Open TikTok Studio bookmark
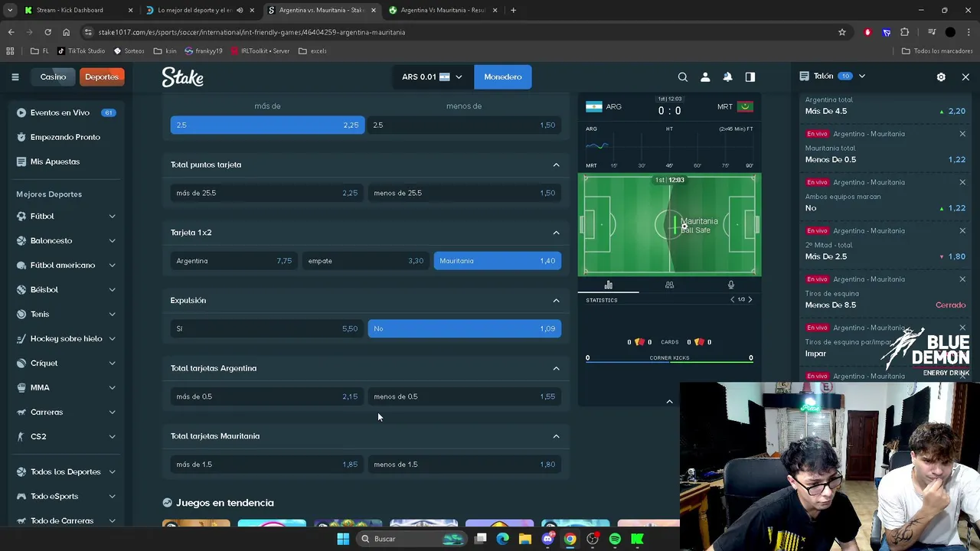 pyautogui.click(x=82, y=51)
